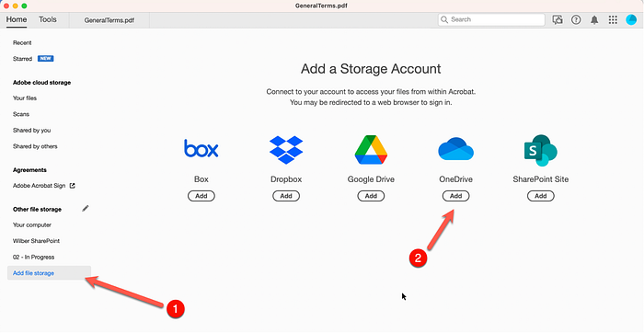The image size is (644, 333).
Task: Click the Dropbox label text
Action: click(286, 179)
